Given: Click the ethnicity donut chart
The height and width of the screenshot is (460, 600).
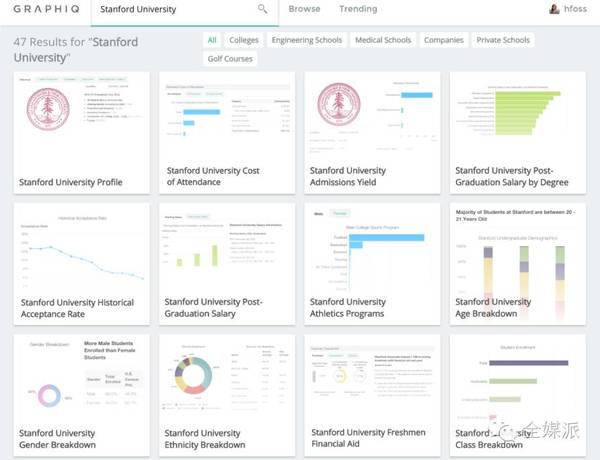Looking at the screenshot, I should click(x=193, y=375).
